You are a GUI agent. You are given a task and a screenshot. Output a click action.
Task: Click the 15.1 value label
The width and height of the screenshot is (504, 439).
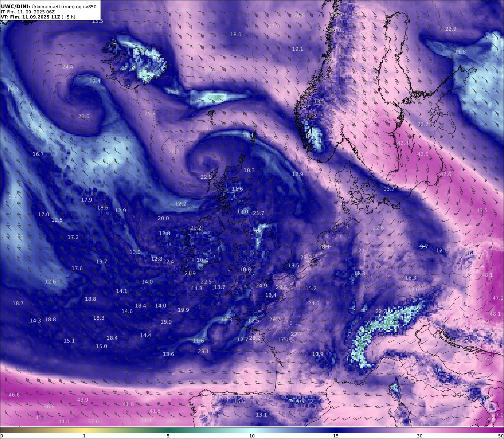click(x=69, y=341)
